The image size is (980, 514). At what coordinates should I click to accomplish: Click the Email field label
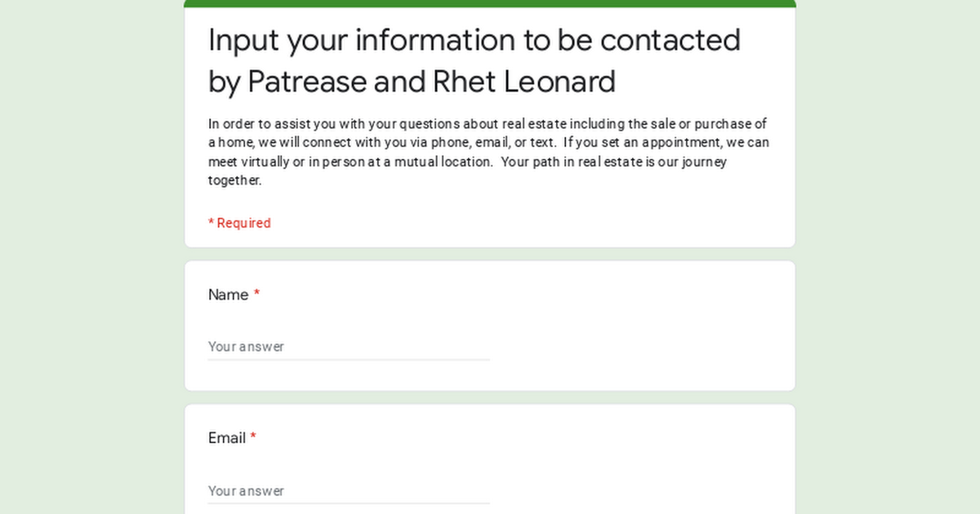226,438
